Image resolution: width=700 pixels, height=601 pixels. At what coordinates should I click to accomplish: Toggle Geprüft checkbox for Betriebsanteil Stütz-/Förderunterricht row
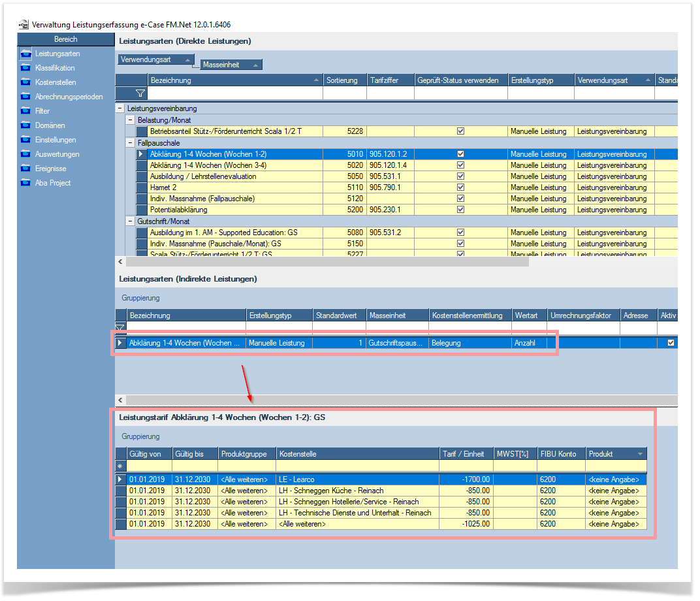(461, 131)
